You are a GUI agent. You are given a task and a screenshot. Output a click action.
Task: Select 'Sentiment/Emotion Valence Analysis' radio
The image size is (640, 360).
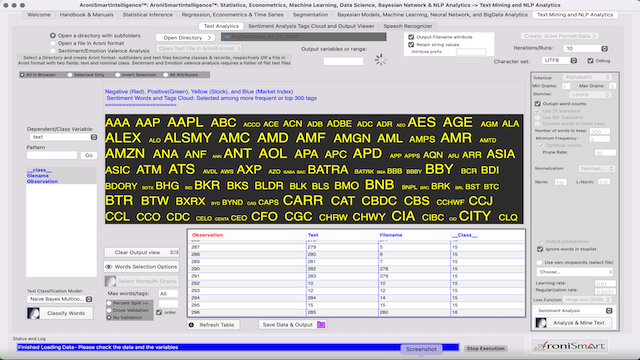click(53, 51)
